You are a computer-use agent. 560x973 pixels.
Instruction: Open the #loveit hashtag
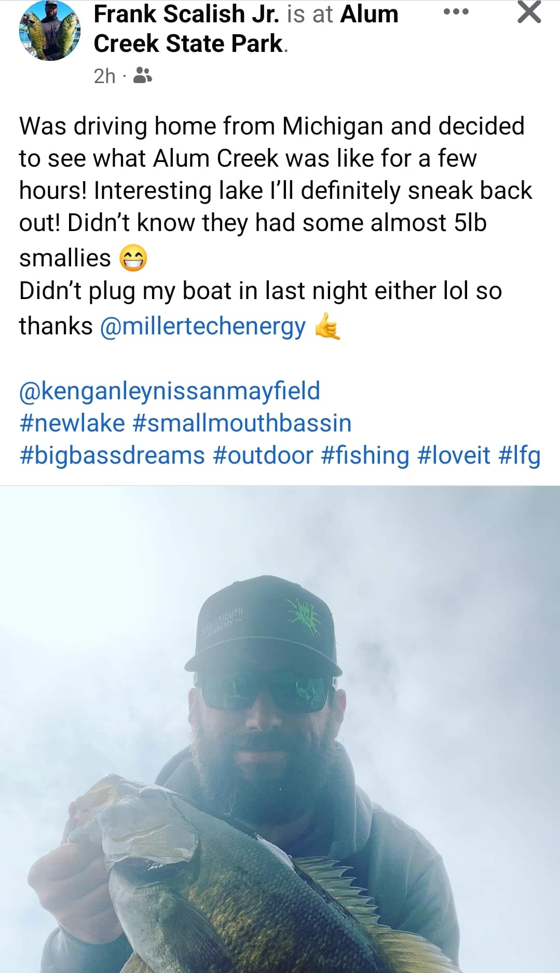click(454, 455)
